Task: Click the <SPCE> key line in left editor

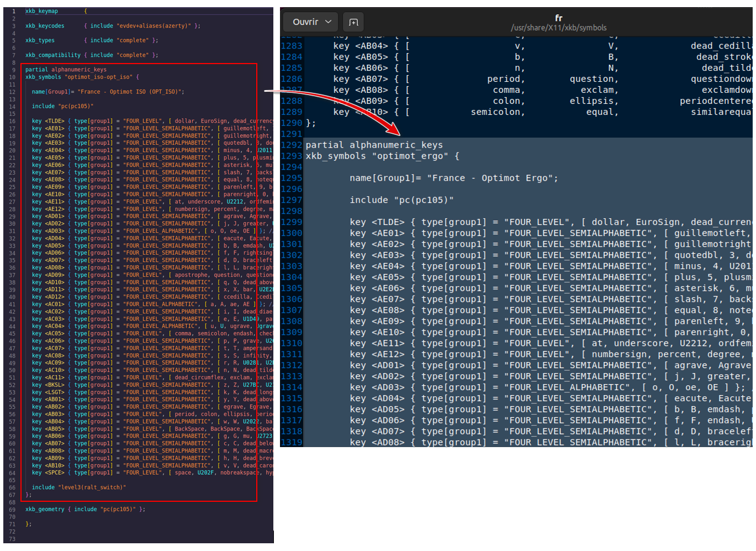Action: [54, 473]
